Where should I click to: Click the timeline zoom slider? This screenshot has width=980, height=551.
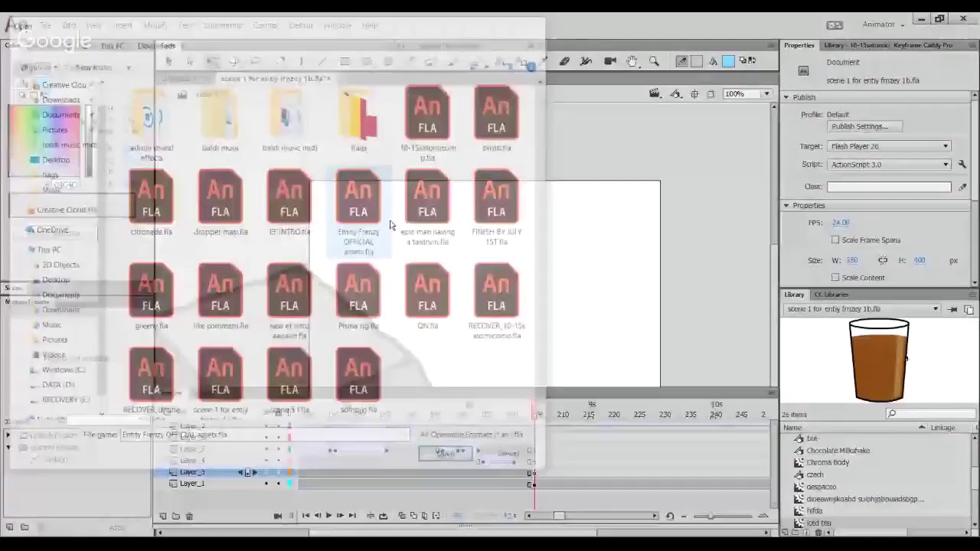[x=710, y=516]
